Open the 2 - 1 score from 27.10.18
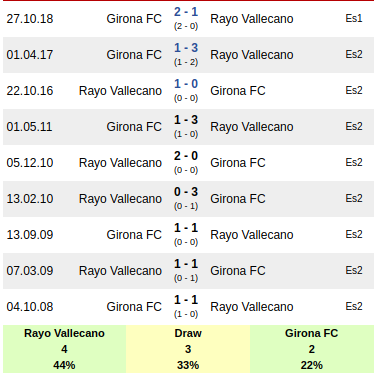 186,12
